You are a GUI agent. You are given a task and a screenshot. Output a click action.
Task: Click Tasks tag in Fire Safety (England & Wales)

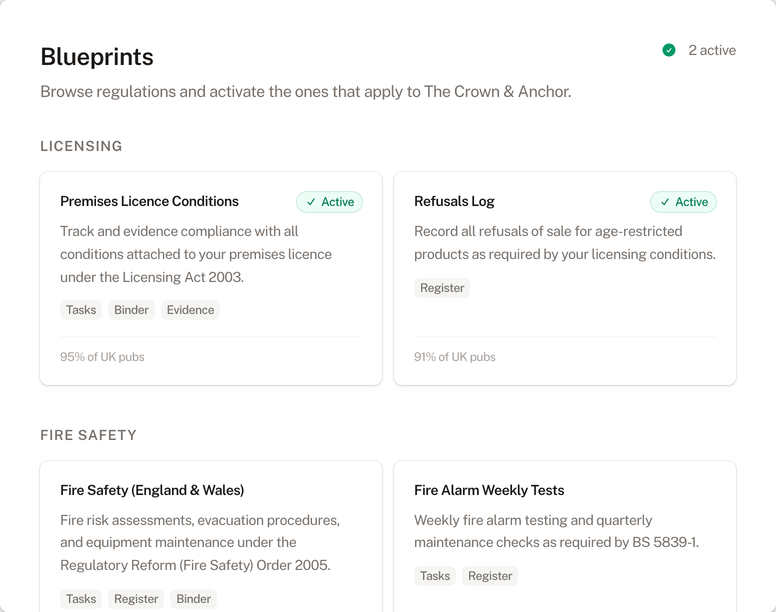pyautogui.click(x=81, y=599)
